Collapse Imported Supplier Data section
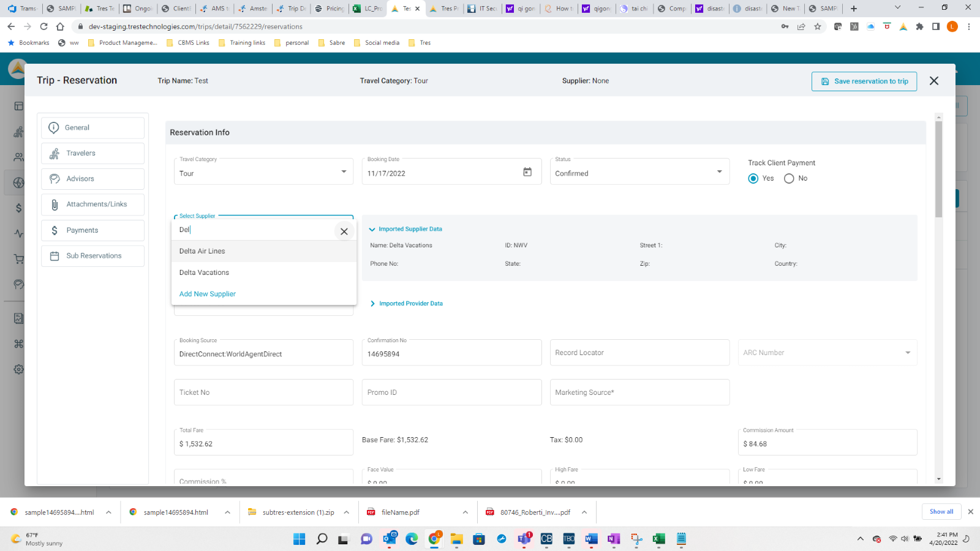The width and height of the screenshot is (980, 551). coord(405,229)
